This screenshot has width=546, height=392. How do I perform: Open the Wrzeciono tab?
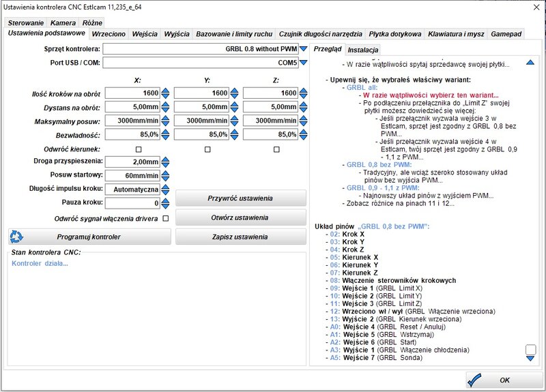click(x=109, y=33)
